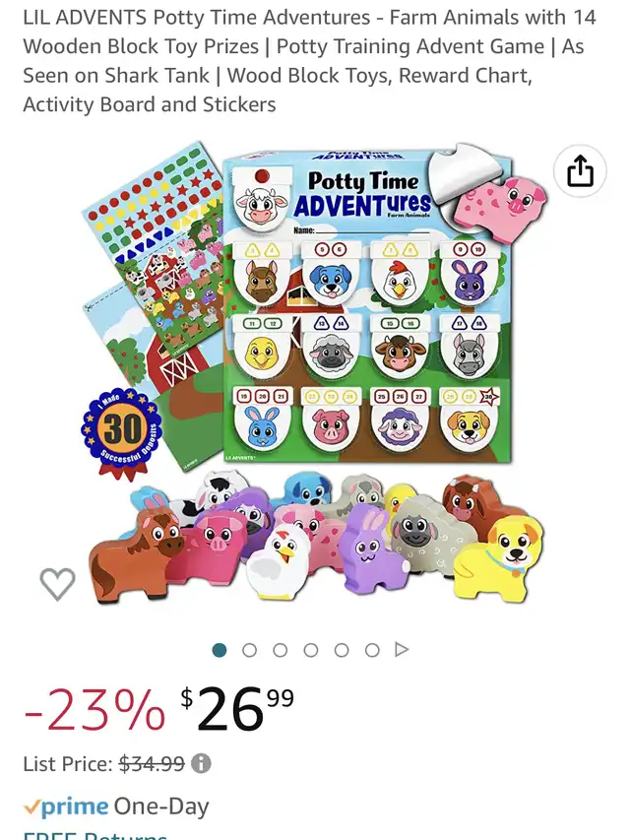Select sixth image carousel dot

coord(372,650)
